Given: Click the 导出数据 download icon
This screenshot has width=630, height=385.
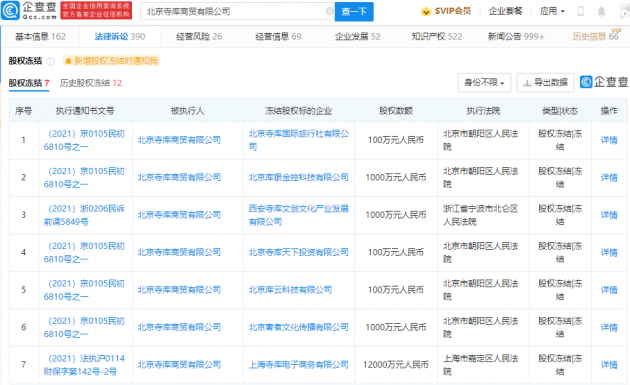Looking at the screenshot, I should tap(527, 83).
